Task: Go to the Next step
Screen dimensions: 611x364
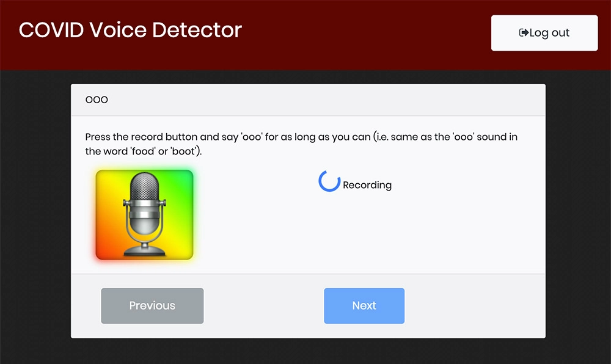Action: tap(364, 305)
